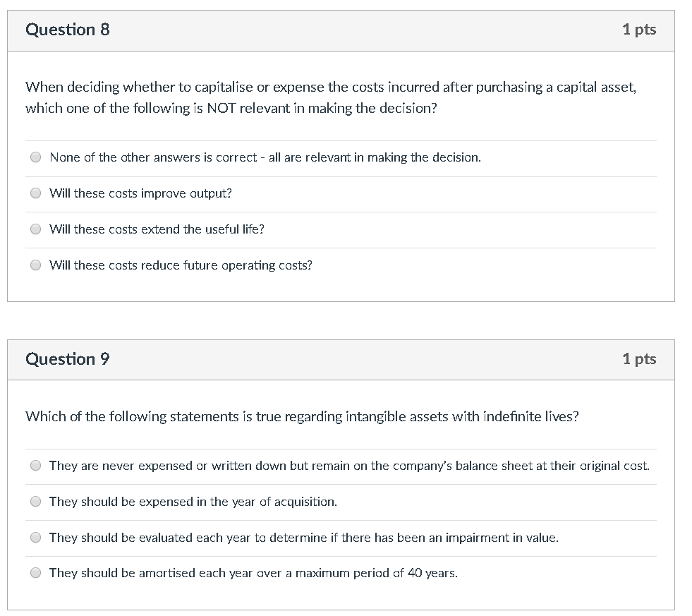Click the Question 8 header

coord(67,30)
